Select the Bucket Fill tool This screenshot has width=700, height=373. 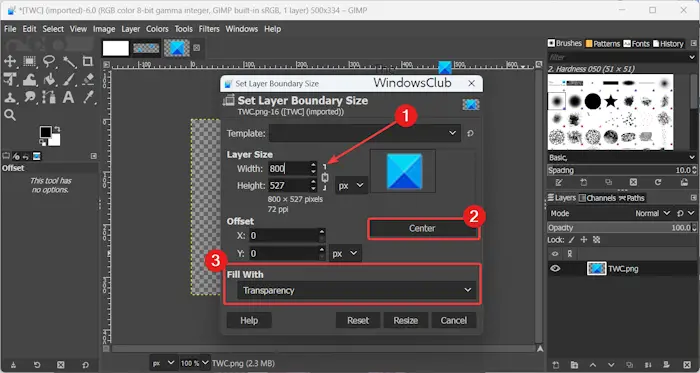(49, 79)
